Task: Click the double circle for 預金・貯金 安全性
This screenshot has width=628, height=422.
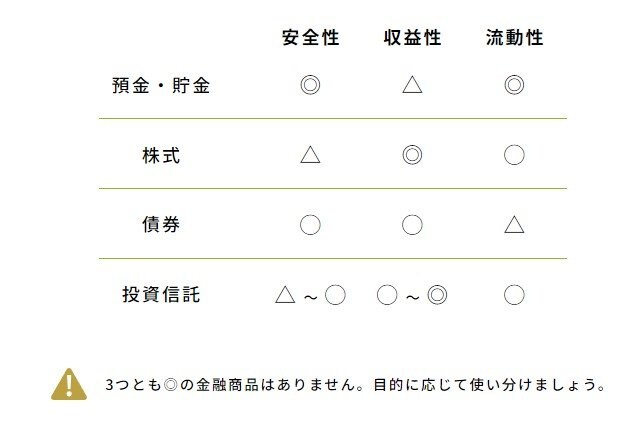Action: pyautogui.click(x=310, y=85)
